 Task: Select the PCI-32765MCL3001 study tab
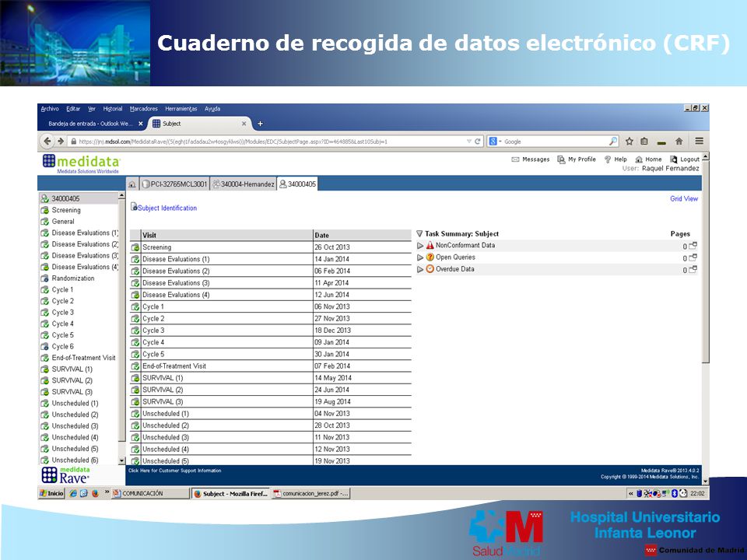coord(174,184)
